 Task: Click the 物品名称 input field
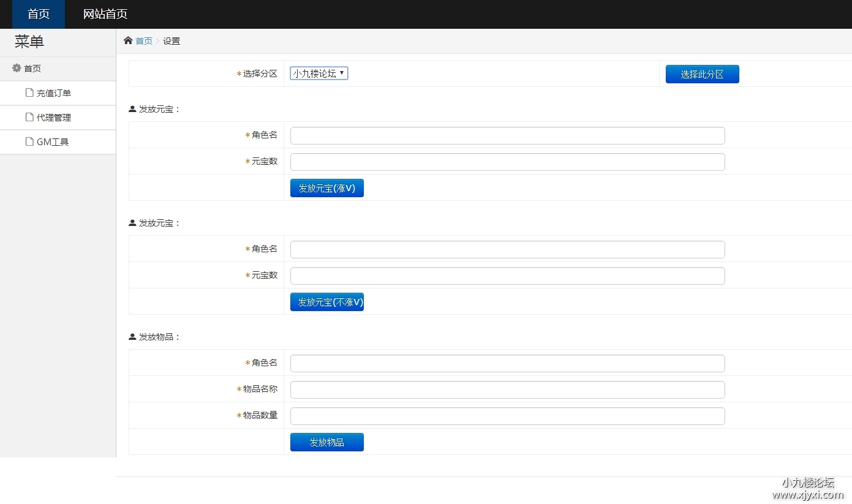click(x=507, y=389)
